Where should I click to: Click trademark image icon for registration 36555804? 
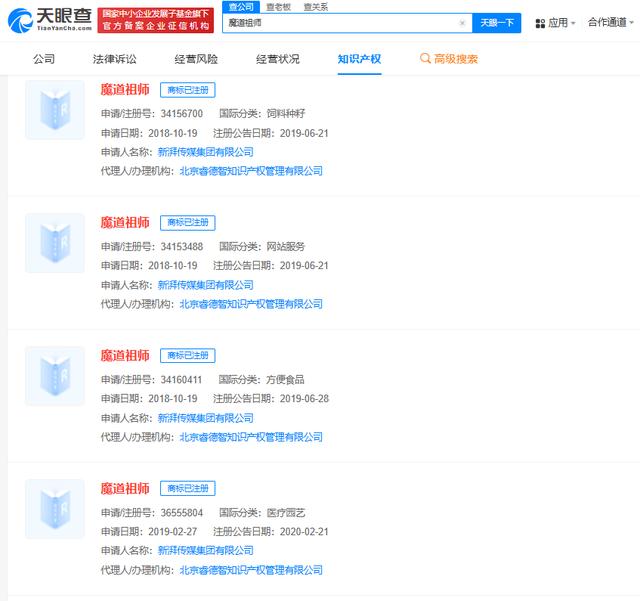[x=54, y=509]
